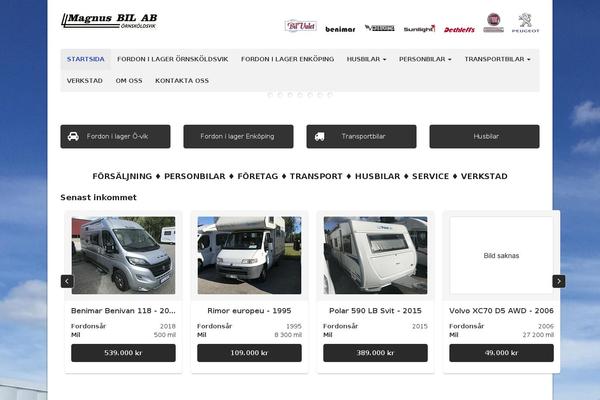Screen dimensions: 600x400
Task: Click the brand logo between Benimar and Sunlight
Action: tap(380, 28)
